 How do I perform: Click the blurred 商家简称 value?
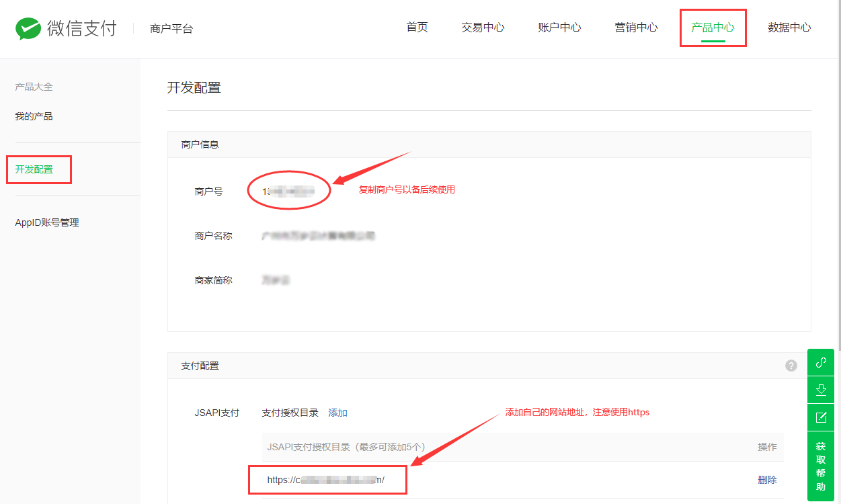point(276,280)
